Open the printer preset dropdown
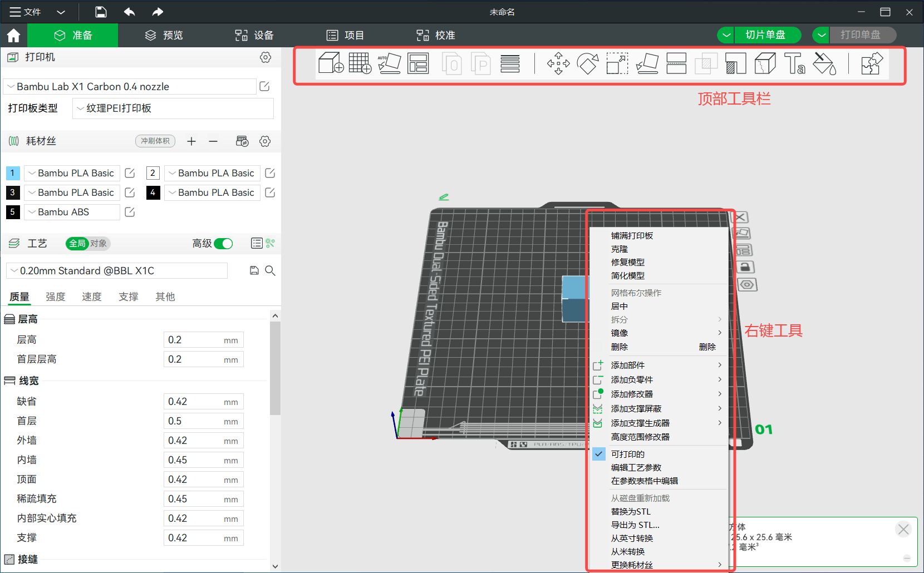 click(x=130, y=86)
